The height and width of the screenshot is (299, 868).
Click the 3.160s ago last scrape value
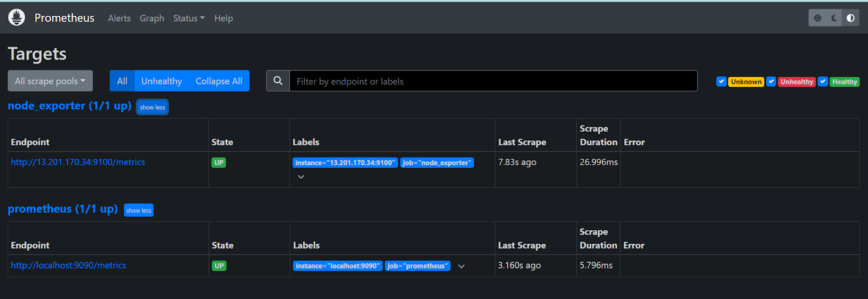coord(519,265)
